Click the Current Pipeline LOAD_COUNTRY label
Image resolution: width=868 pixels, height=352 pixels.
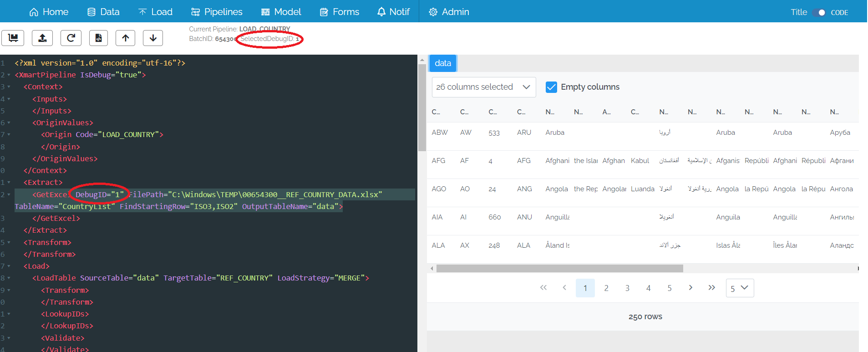click(239, 29)
